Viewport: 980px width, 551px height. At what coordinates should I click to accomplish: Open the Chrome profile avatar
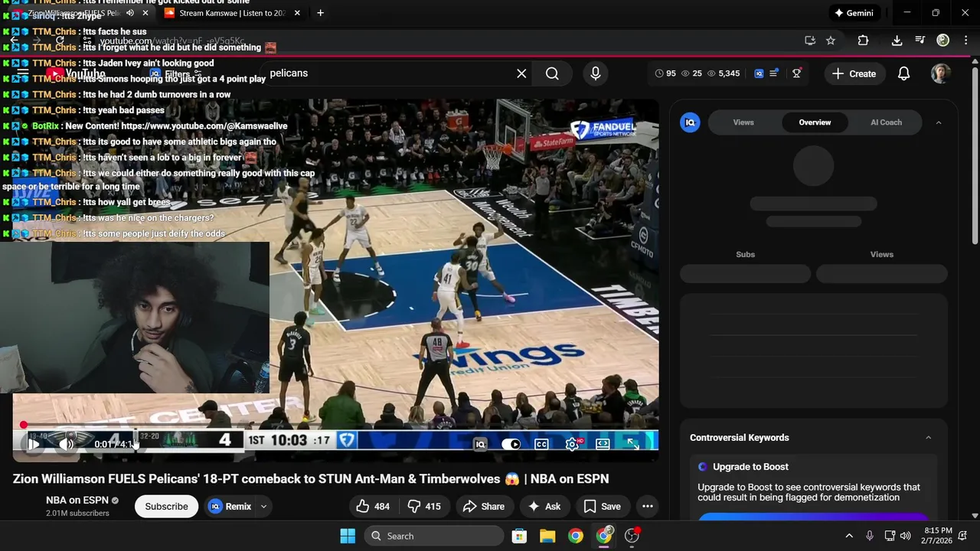[x=943, y=41]
